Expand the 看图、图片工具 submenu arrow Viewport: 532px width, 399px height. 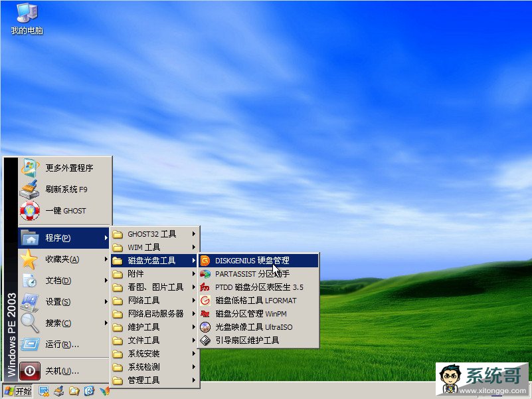click(194, 287)
